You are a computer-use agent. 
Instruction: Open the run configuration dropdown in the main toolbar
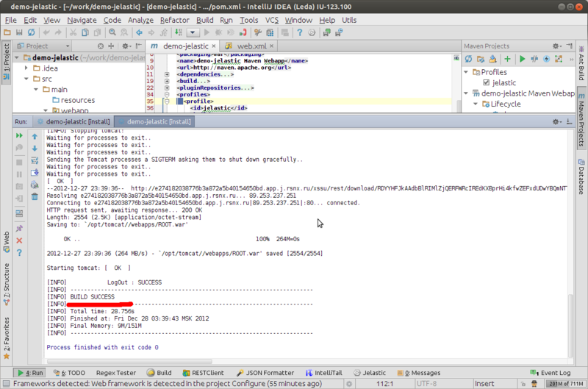[193, 32]
